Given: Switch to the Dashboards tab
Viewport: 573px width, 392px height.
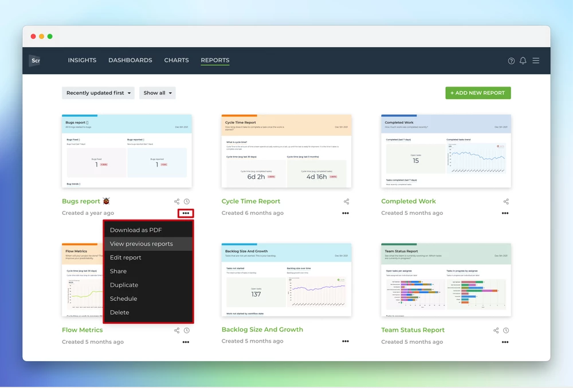Looking at the screenshot, I should coord(130,60).
